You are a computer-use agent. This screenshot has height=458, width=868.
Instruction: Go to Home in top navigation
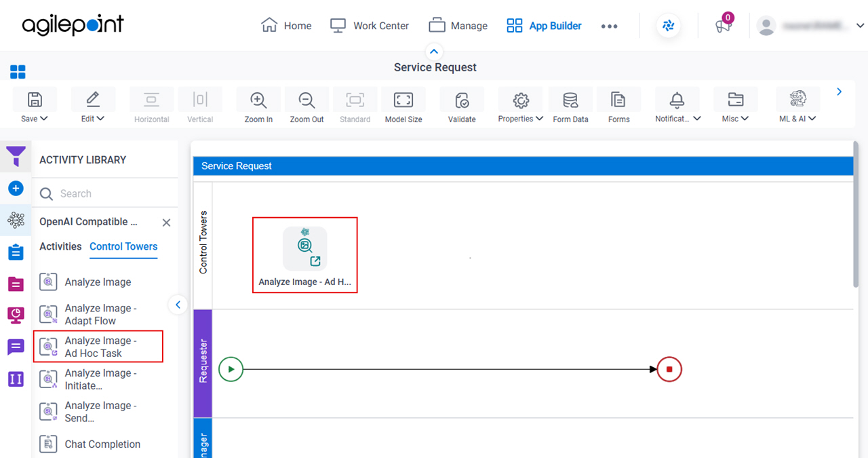click(286, 26)
